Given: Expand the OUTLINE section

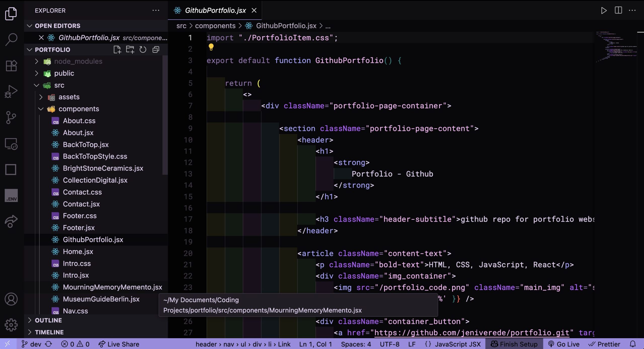Looking at the screenshot, I should 48,320.
